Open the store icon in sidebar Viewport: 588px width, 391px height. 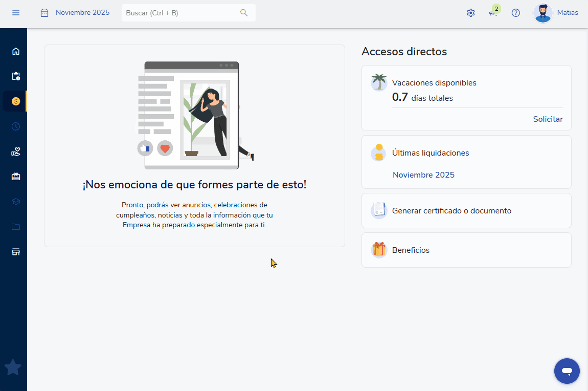click(16, 252)
